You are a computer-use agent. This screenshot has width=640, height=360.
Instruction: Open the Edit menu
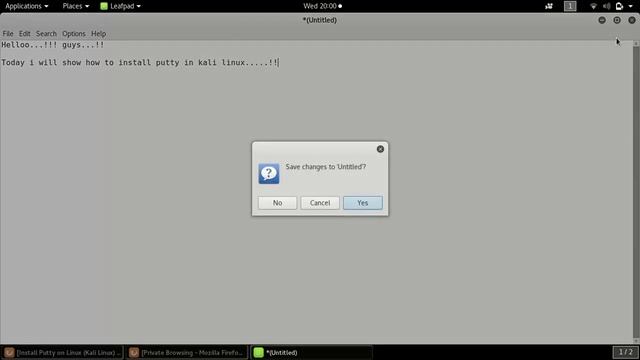point(24,33)
